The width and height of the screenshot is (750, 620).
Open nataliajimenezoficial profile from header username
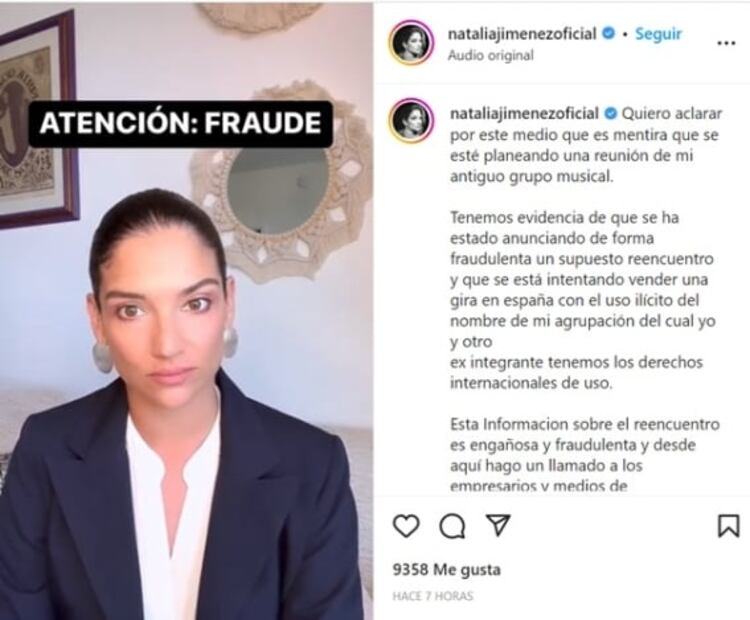point(522,34)
